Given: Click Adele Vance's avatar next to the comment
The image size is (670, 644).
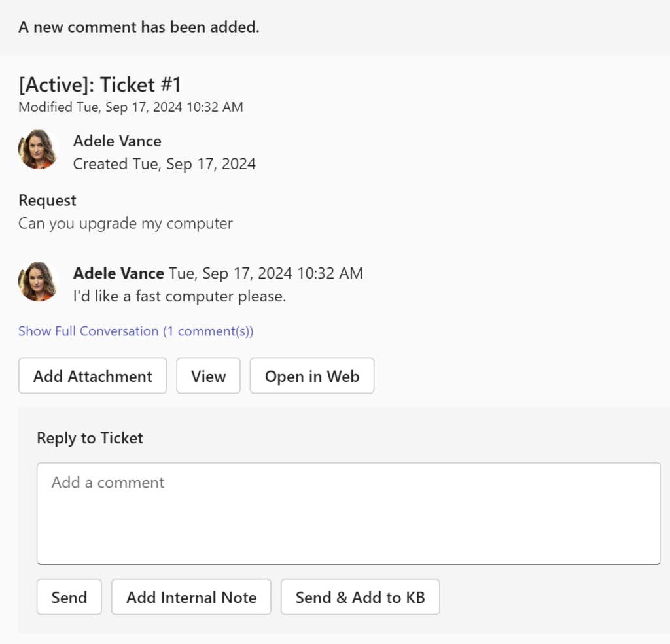Looking at the screenshot, I should (38, 282).
